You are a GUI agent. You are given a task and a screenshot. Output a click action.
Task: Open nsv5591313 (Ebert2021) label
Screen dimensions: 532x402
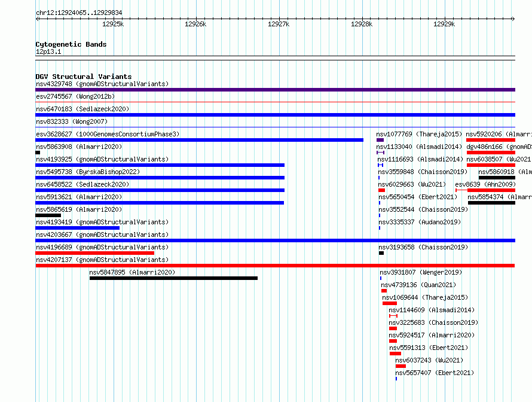click(429, 348)
